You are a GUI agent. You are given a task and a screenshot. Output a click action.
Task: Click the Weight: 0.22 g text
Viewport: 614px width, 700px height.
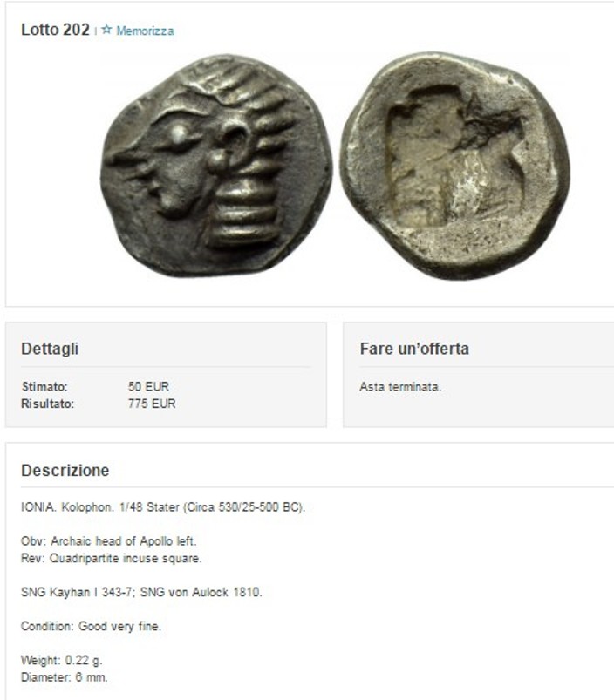(62, 660)
